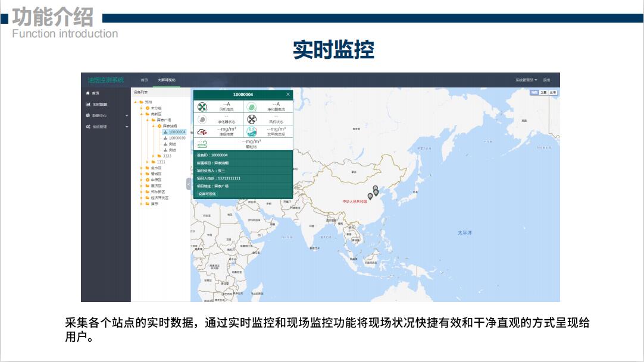Click the 系统管理 gears icon

[x=88, y=127]
